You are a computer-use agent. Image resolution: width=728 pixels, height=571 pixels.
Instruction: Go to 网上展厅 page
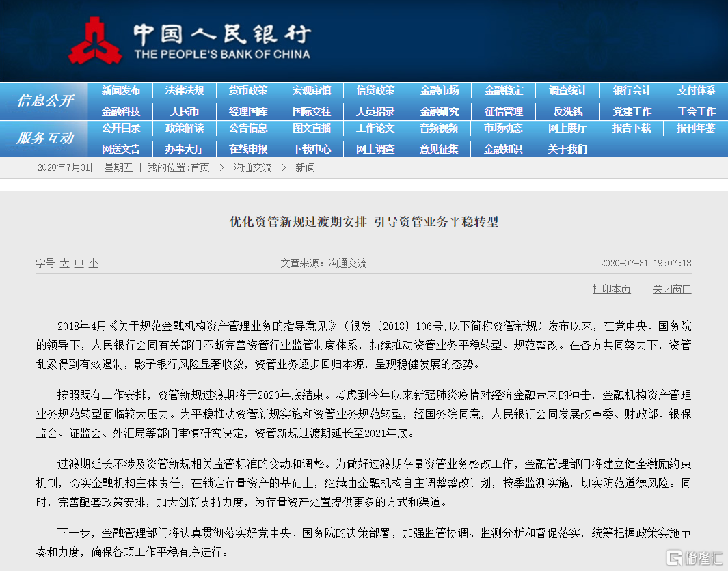[567, 128]
